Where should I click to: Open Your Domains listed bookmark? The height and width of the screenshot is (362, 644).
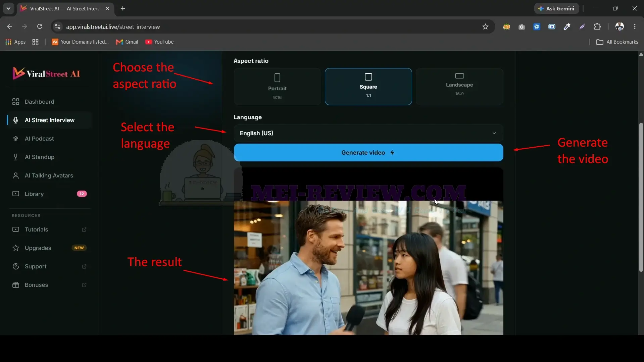point(80,42)
